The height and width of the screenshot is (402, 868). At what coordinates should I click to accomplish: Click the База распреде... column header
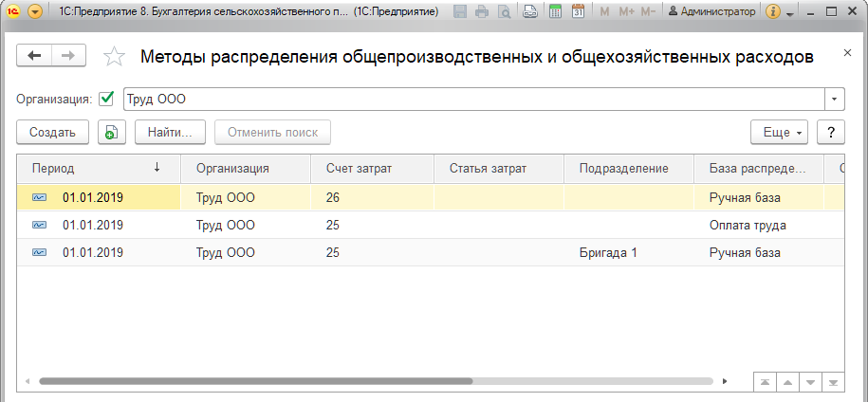pyautogui.click(x=759, y=169)
